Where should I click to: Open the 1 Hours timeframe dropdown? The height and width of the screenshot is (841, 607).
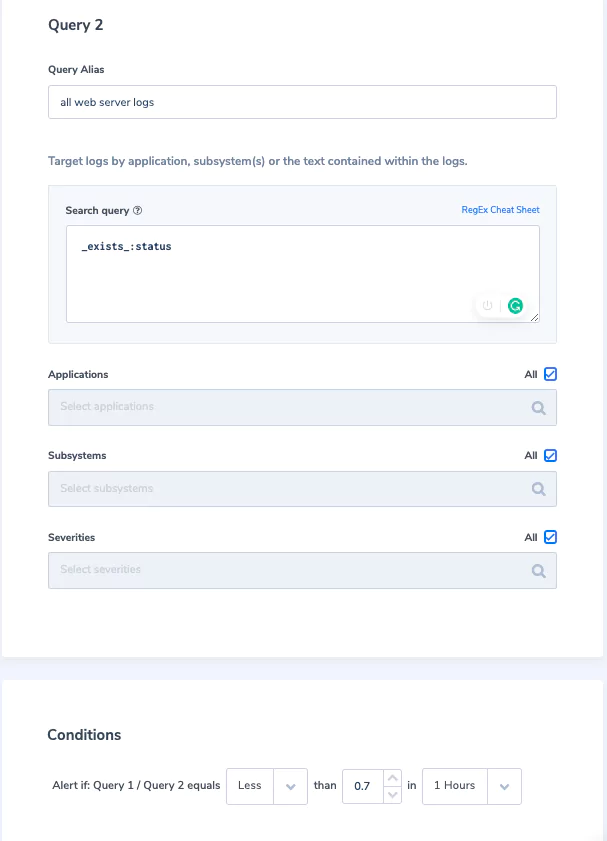471,786
